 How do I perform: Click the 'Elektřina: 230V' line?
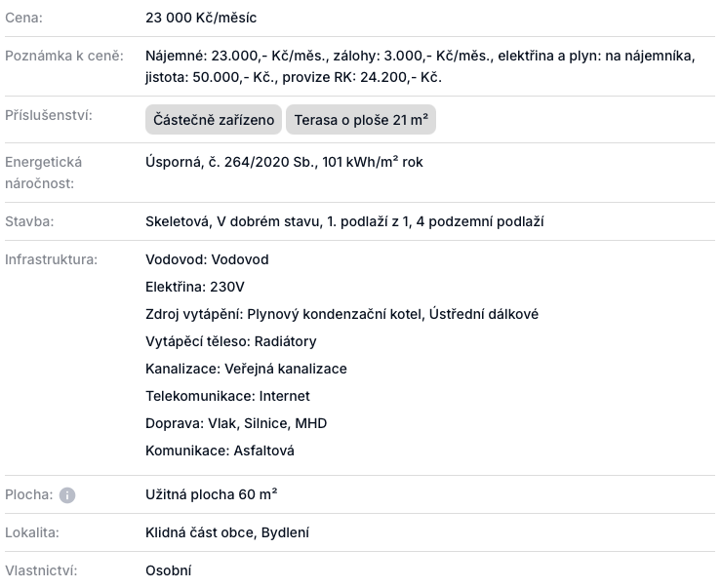click(195, 287)
